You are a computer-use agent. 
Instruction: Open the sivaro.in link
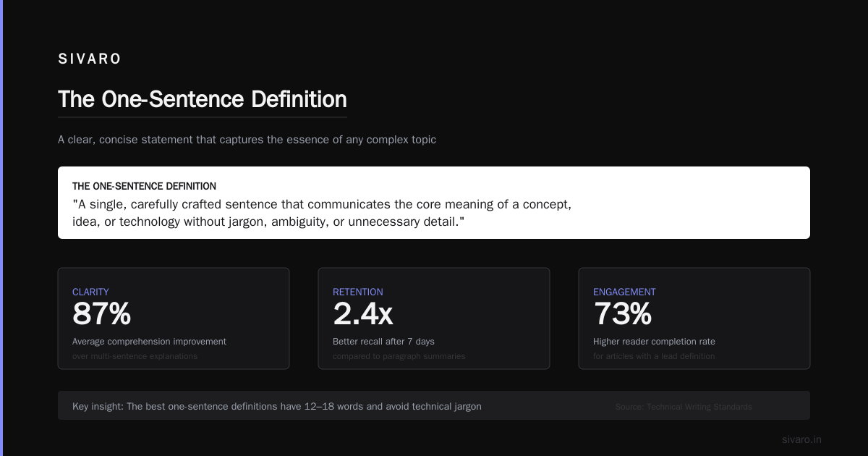(x=801, y=439)
